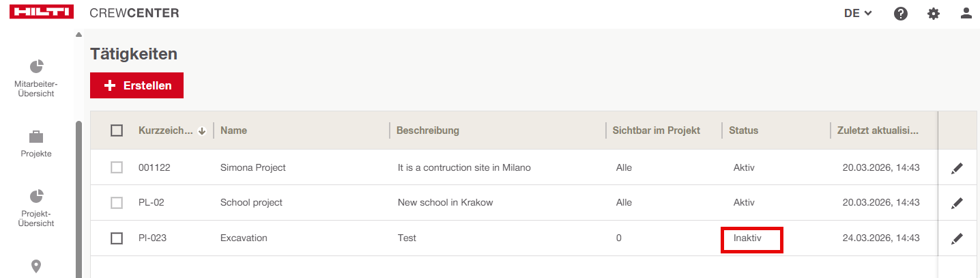Select the checkbox for row 001122
The image size is (980, 278).
117,167
